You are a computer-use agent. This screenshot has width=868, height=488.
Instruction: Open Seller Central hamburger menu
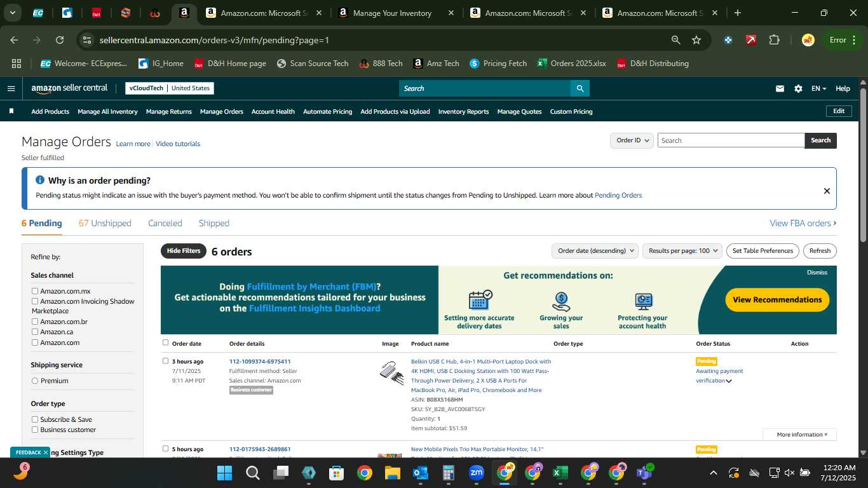pyautogui.click(x=11, y=88)
